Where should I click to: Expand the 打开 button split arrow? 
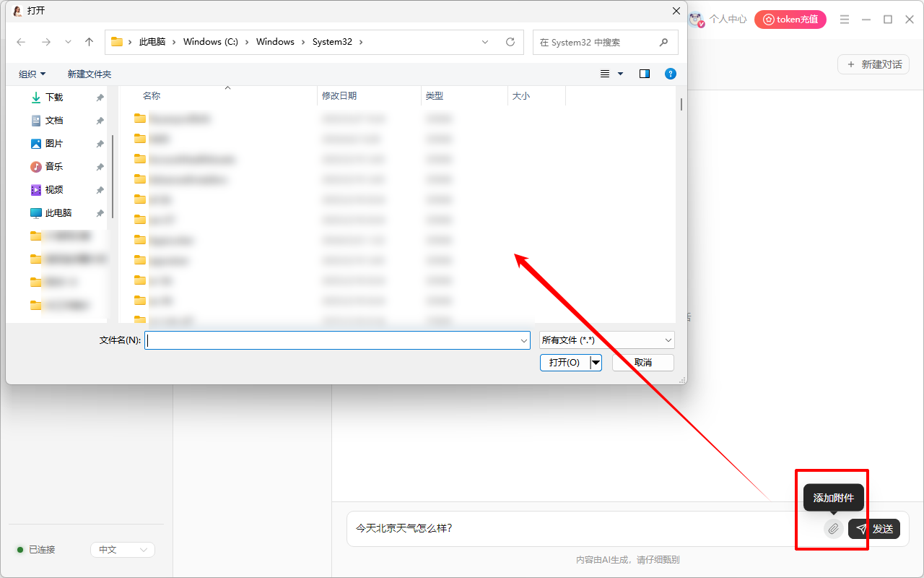(x=596, y=363)
